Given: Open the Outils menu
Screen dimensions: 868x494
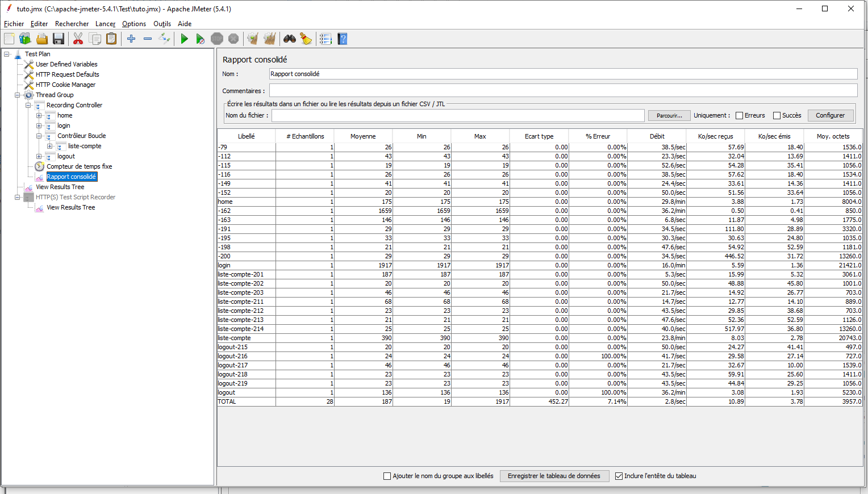Looking at the screenshot, I should pyautogui.click(x=162, y=24).
